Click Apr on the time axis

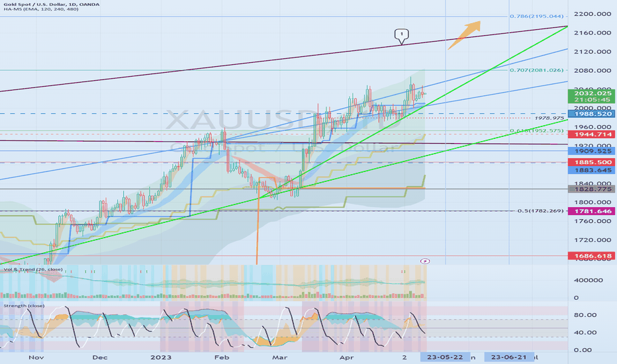[347, 357]
